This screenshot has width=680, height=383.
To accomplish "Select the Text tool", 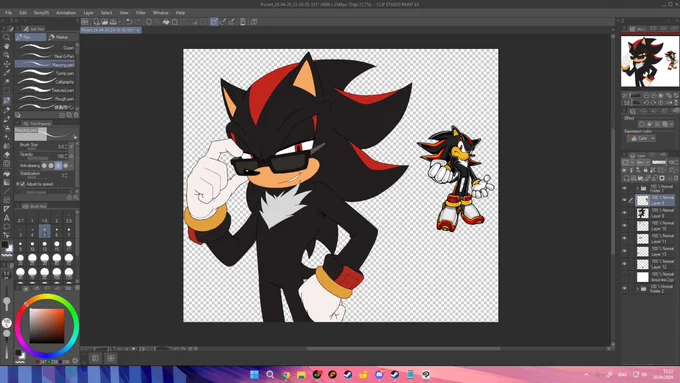I will [x=7, y=218].
